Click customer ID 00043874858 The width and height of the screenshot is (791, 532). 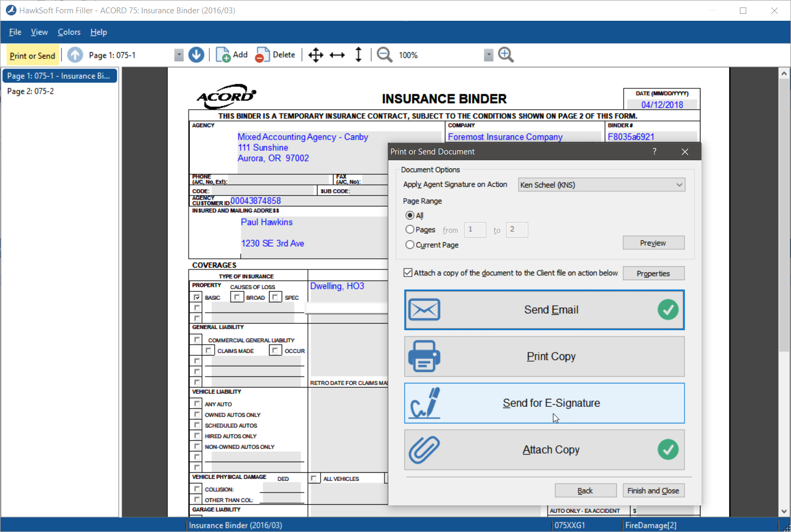[256, 201]
